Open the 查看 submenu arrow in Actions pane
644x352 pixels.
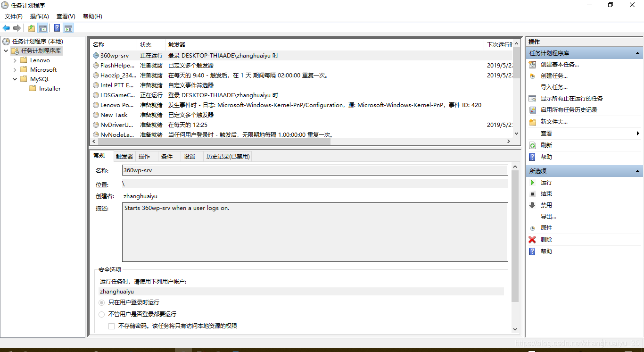(x=639, y=133)
